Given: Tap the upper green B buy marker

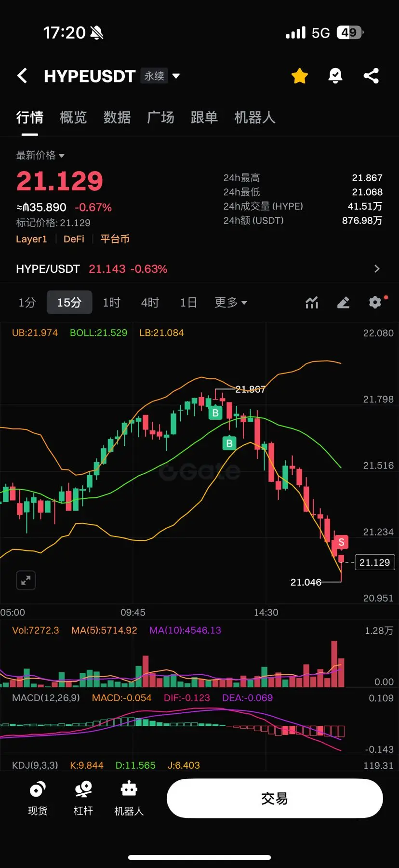Looking at the screenshot, I should pos(215,413).
